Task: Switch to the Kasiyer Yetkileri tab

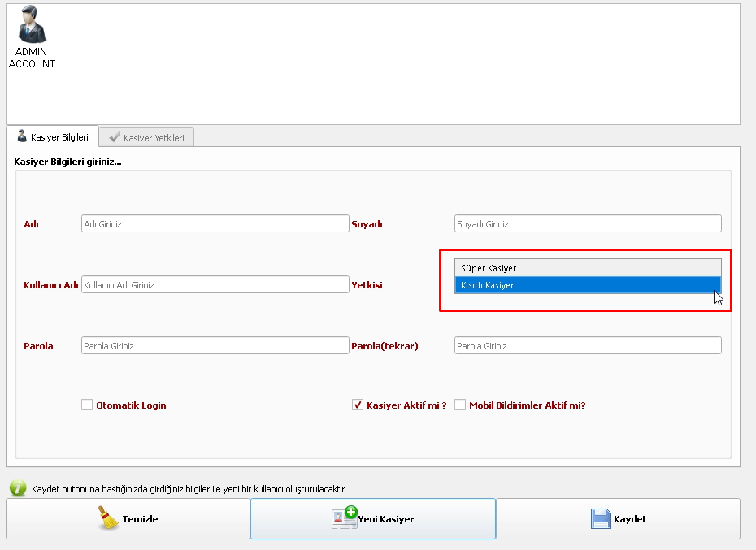Action: 147,137
